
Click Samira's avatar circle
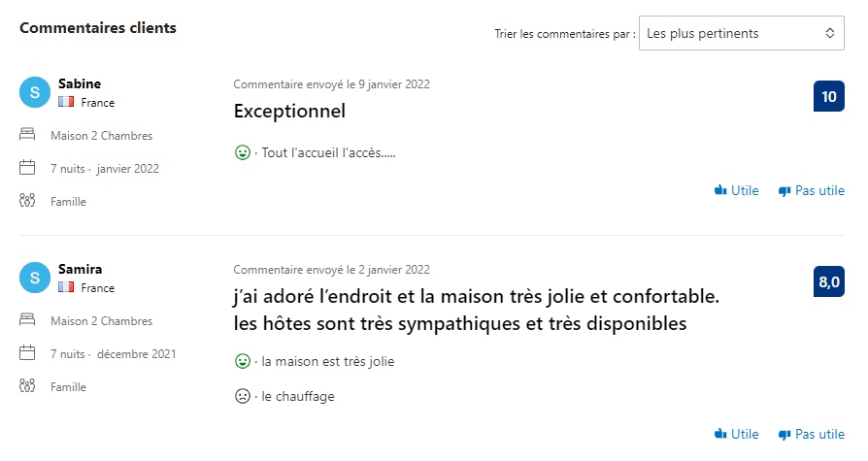pyautogui.click(x=35, y=278)
